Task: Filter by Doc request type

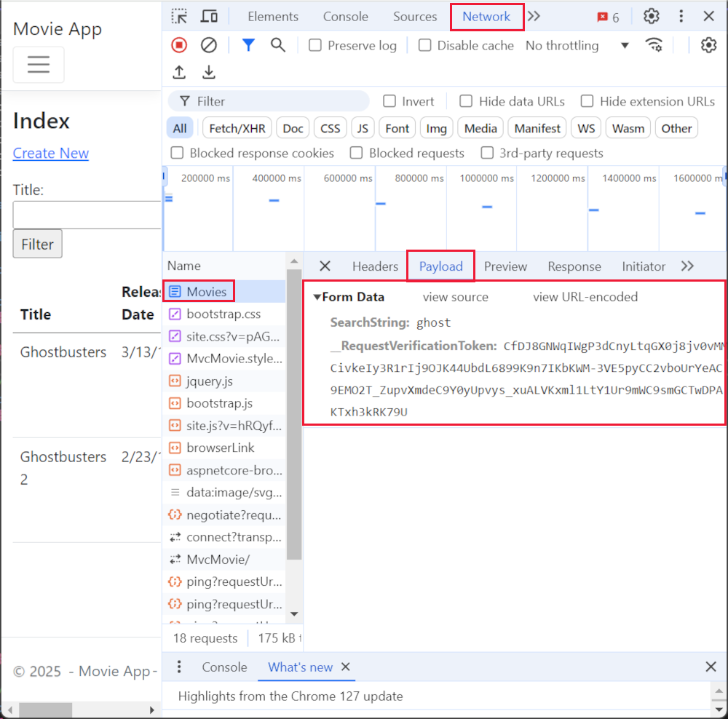Action: 293,128
